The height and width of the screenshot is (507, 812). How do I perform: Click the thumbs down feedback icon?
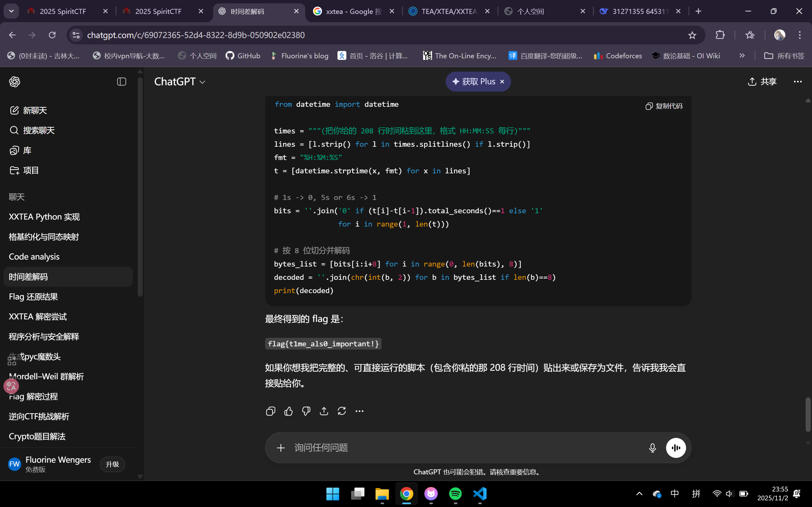pyautogui.click(x=306, y=411)
